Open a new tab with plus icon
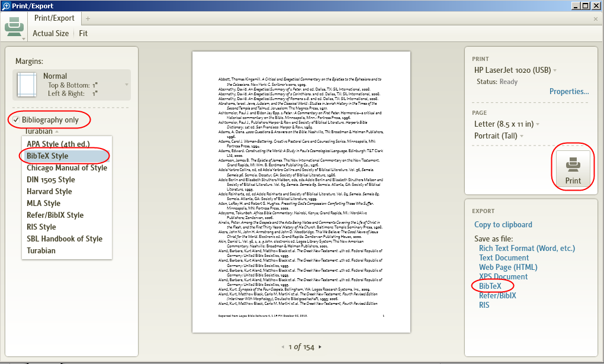Image resolution: width=604 pixels, height=364 pixels. click(x=88, y=18)
